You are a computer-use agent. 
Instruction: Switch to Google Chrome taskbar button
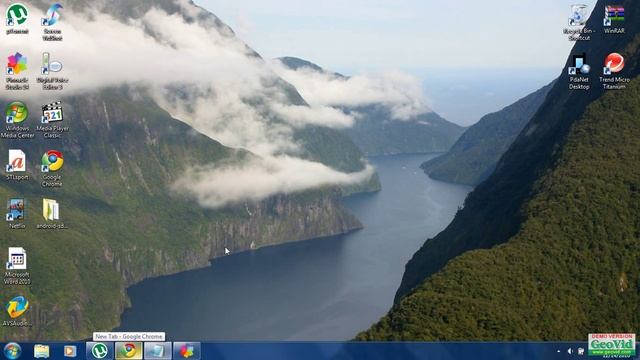point(129,351)
